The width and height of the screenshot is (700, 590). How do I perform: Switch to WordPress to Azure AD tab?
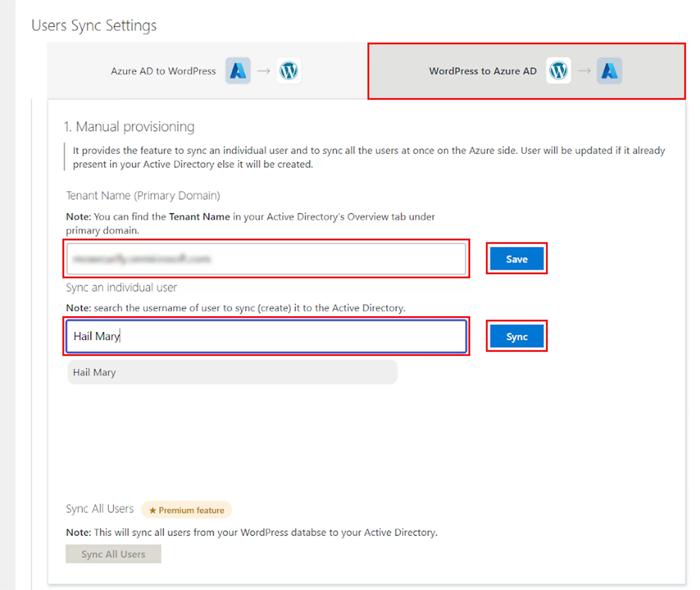527,71
